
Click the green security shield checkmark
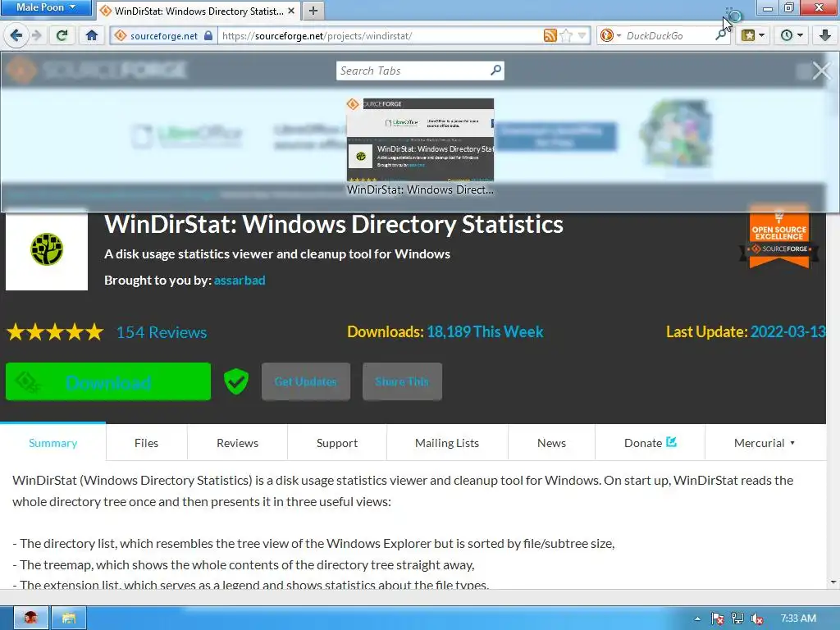coord(235,381)
